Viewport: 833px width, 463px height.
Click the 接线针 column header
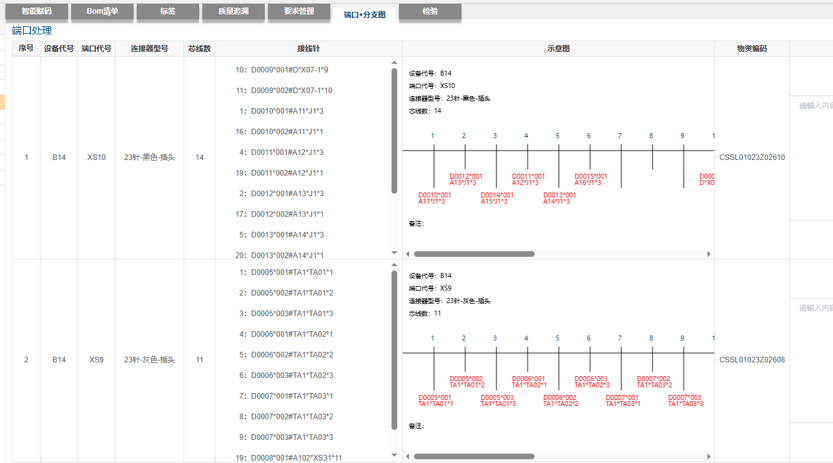click(x=308, y=48)
